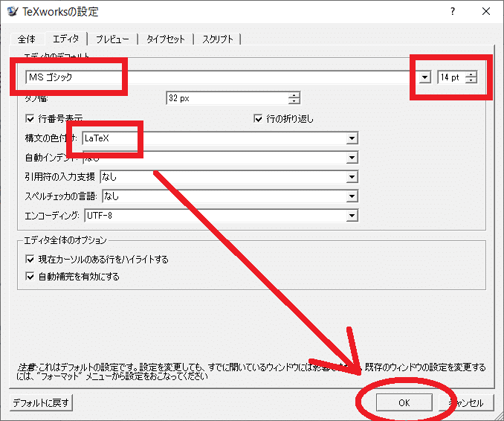Click the キャンセル button

(465, 402)
